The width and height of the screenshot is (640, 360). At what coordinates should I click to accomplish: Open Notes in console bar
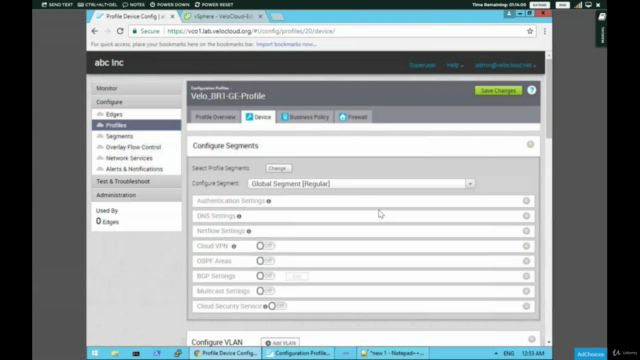(133, 4)
